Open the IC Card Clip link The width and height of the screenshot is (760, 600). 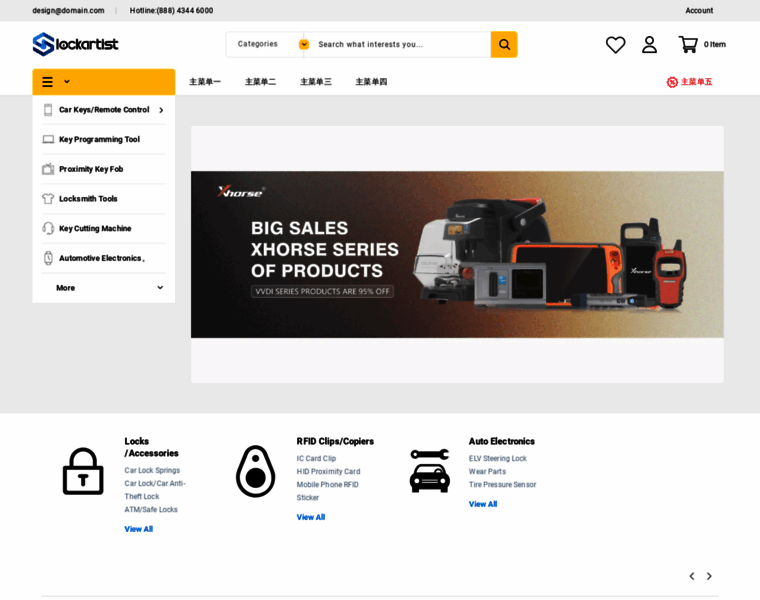[x=316, y=458]
